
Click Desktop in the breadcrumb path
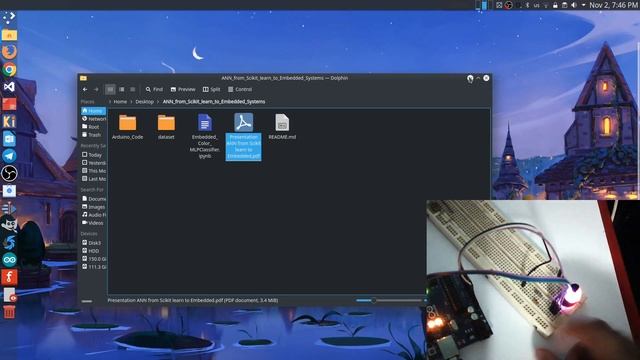[144, 102]
